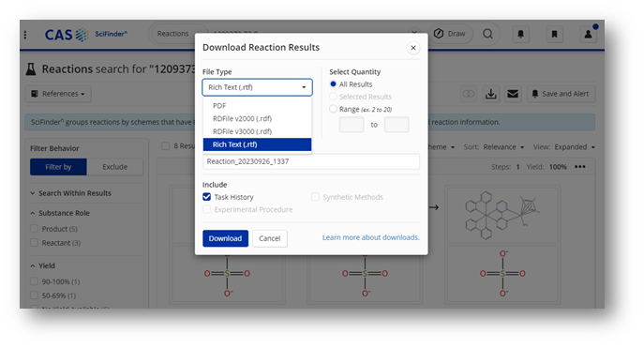Click the range start input box
Image resolution: width=644 pixels, height=348 pixels.
pyautogui.click(x=352, y=125)
